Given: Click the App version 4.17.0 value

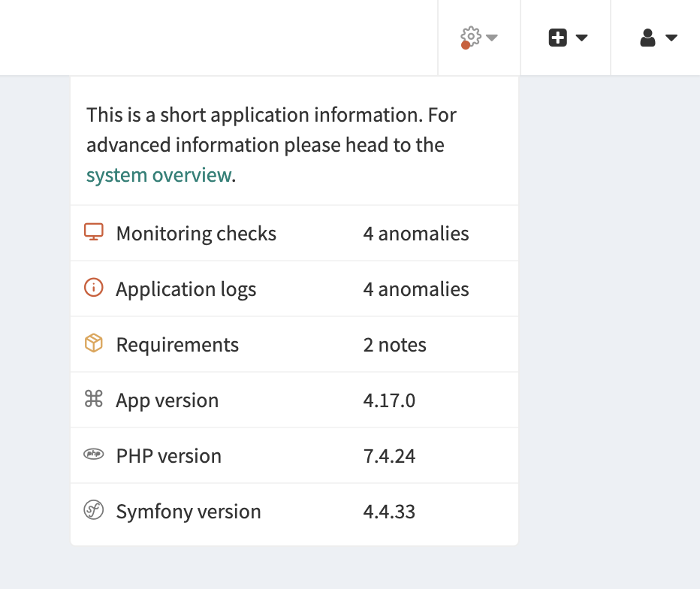Looking at the screenshot, I should click(389, 400).
